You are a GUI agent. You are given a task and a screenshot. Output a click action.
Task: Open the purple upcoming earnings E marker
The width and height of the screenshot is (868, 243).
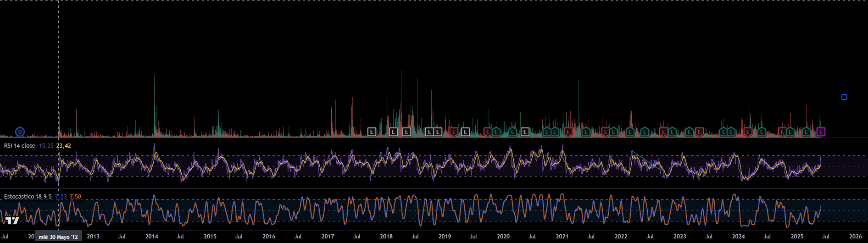[821, 132]
